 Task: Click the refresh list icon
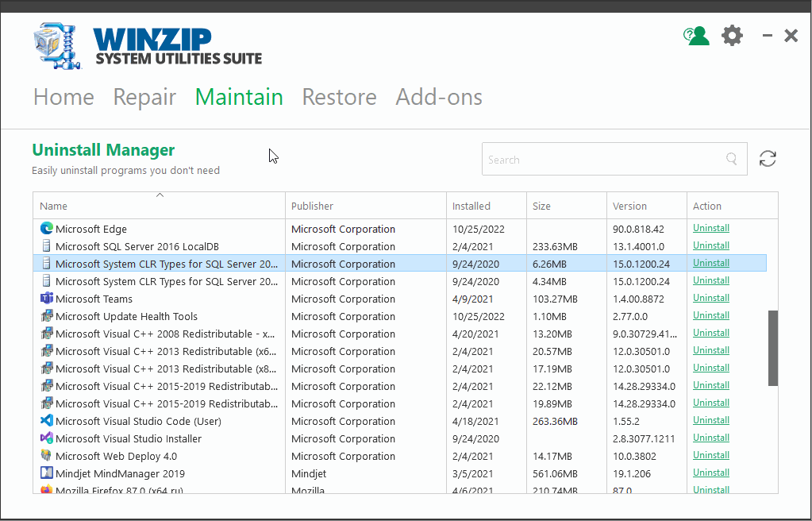(768, 159)
